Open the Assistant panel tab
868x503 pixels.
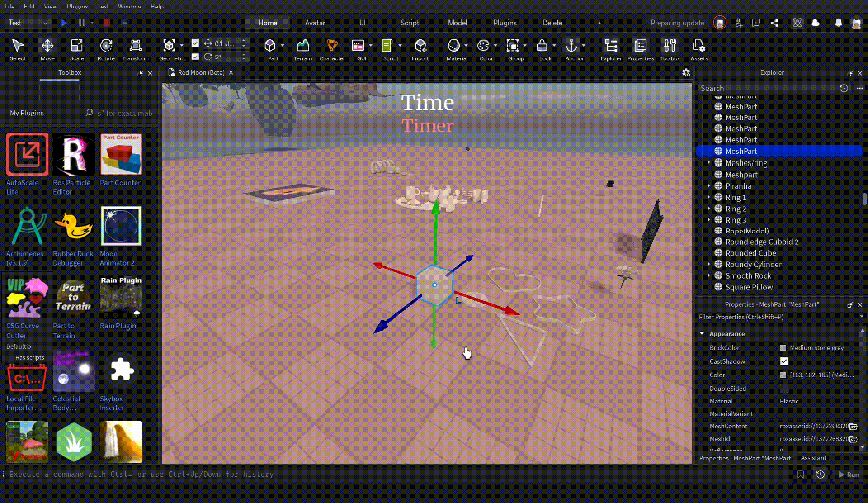coord(813,458)
